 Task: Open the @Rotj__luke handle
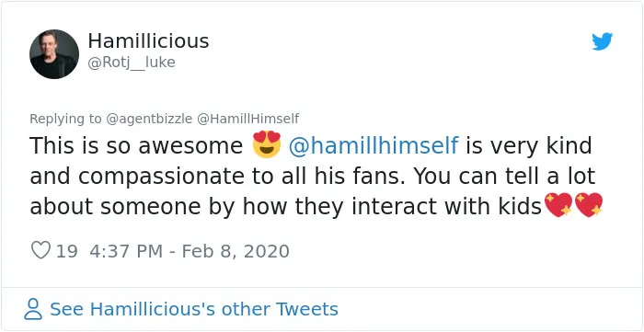coord(132,63)
